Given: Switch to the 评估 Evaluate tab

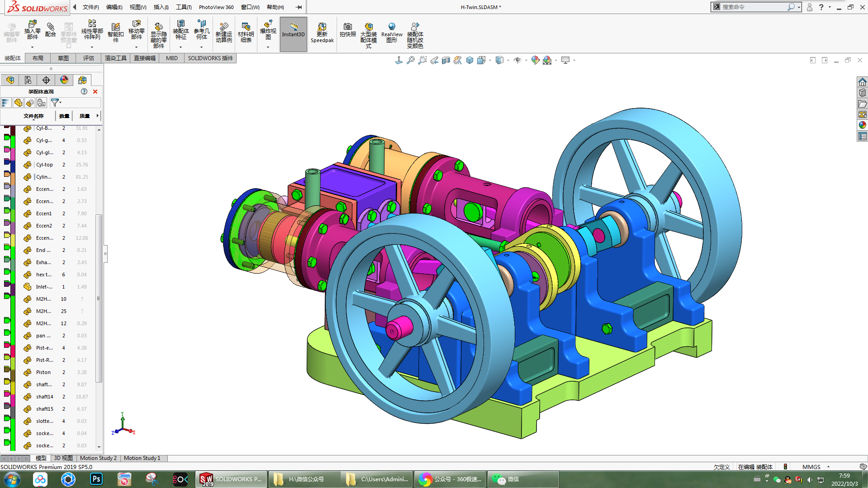Looking at the screenshot, I should 89,58.
